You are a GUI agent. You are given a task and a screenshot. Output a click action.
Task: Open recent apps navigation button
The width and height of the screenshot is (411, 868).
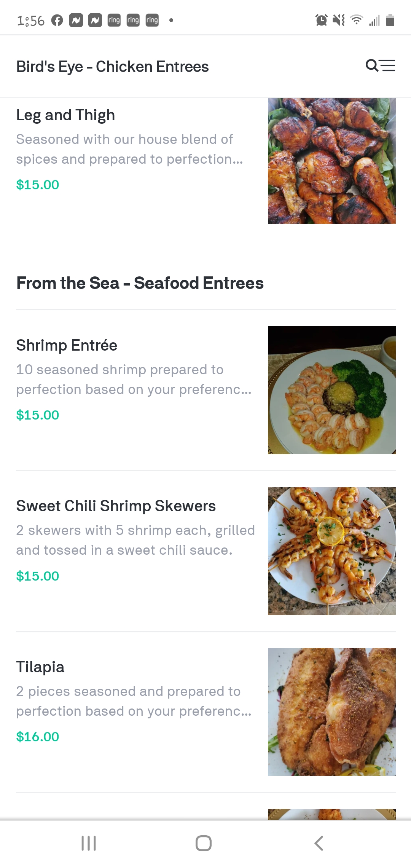point(89,843)
